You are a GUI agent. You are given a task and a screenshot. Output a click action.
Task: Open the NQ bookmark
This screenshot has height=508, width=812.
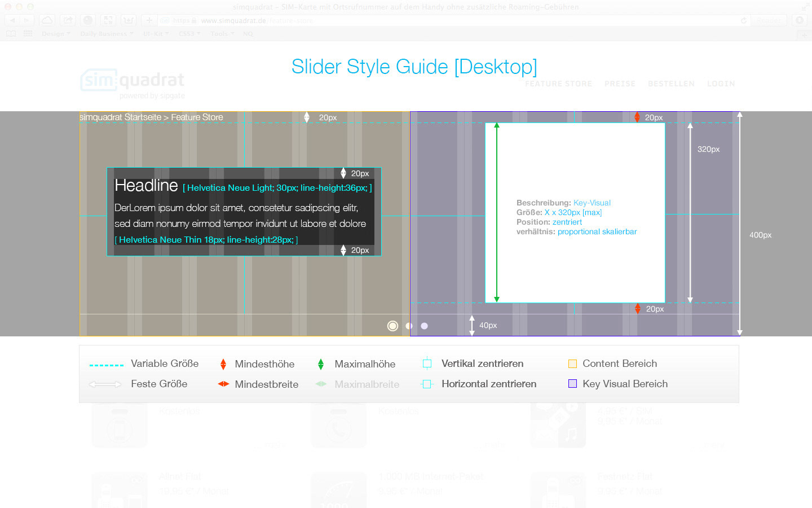click(x=248, y=34)
